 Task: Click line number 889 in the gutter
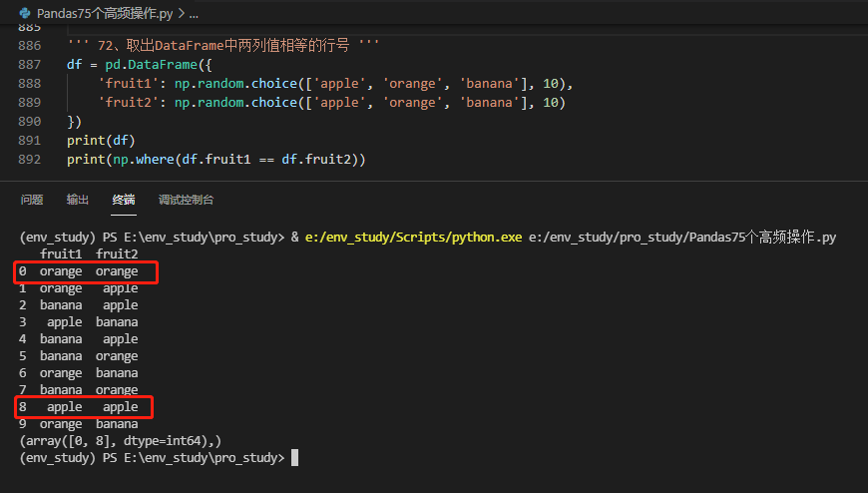point(29,102)
